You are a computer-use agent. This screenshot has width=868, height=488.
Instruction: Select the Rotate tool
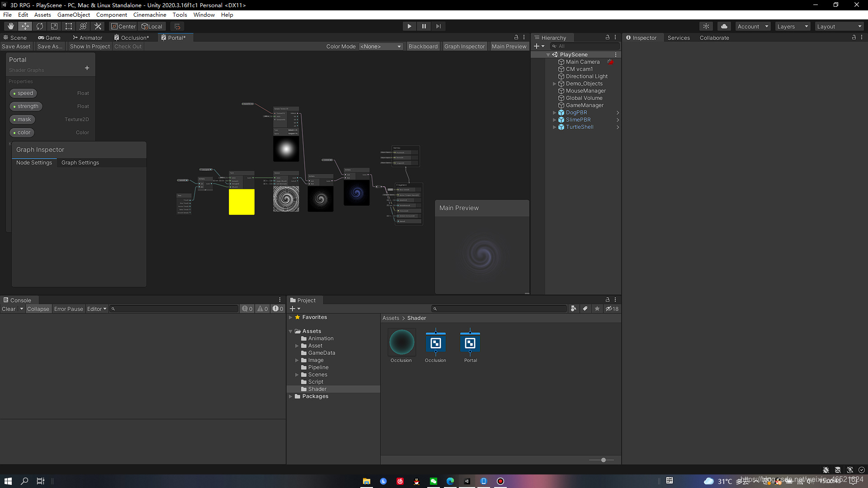[x=40, y=26]
